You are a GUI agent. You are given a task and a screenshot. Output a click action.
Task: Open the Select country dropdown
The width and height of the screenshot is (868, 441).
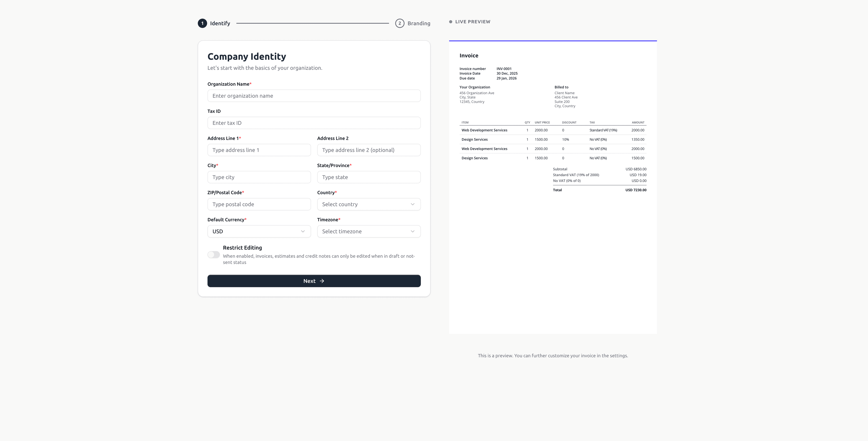[369, 204]
